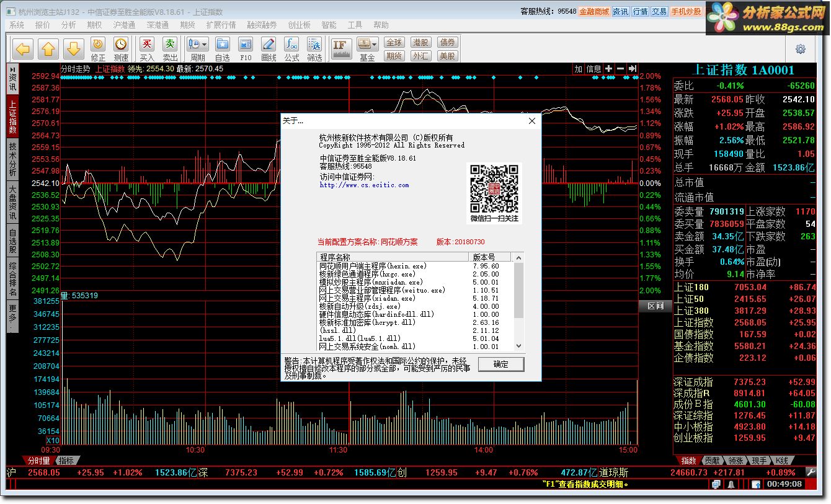831x504 pixels.
Task: Click the 债券 bonds button
Action: click(x=447, y=42)
